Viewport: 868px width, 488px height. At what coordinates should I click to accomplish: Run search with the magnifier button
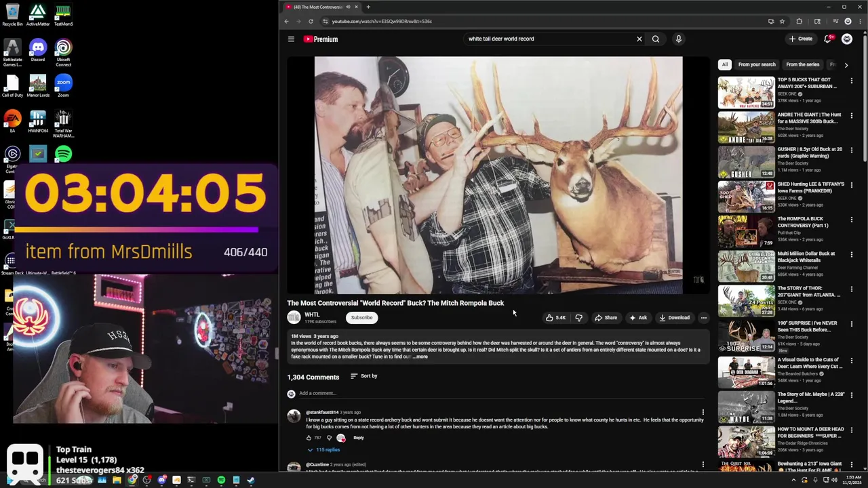tap(656, 39)
